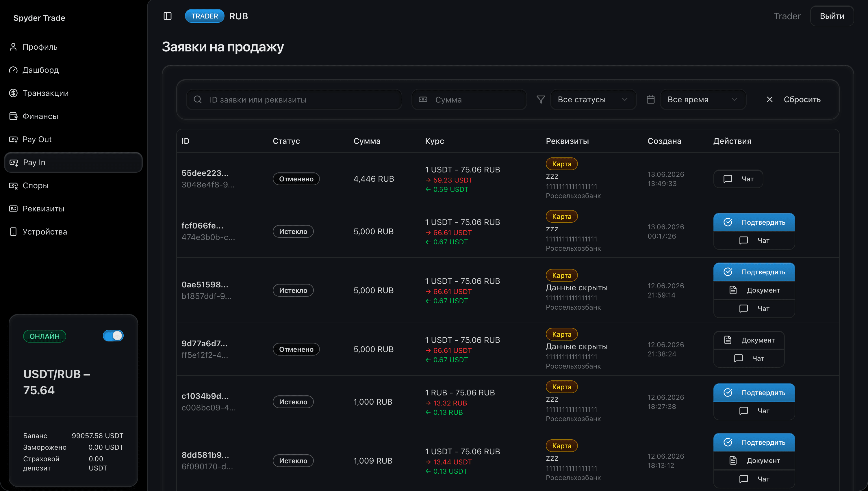The width and height of the screenshot is (868, 491).
Task: Click the Истекло status badge for c1034b9d
Action: tap(293, 402)
